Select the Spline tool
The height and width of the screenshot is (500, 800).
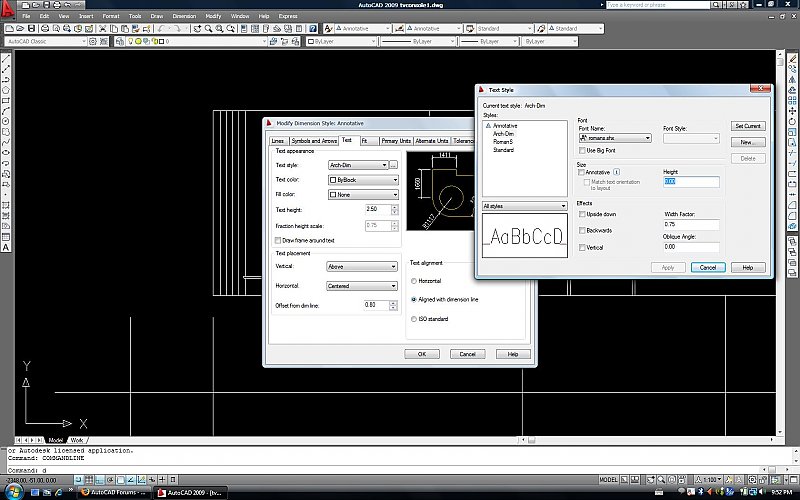pos(6,142)
